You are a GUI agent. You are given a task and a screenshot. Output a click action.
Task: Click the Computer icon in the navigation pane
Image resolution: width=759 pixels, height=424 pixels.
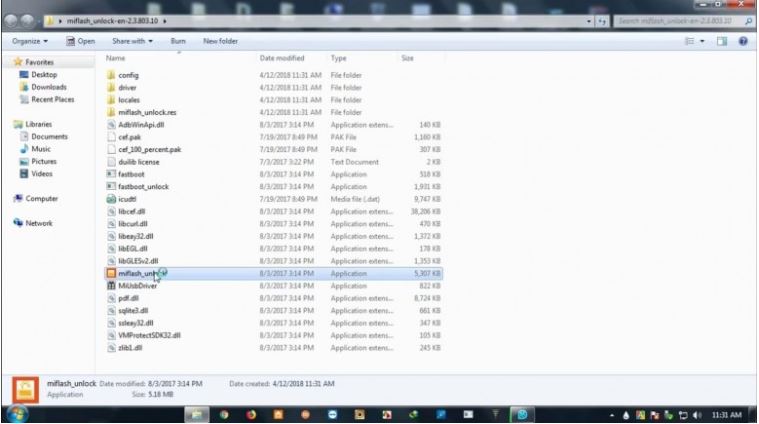(x=18, y=198)
